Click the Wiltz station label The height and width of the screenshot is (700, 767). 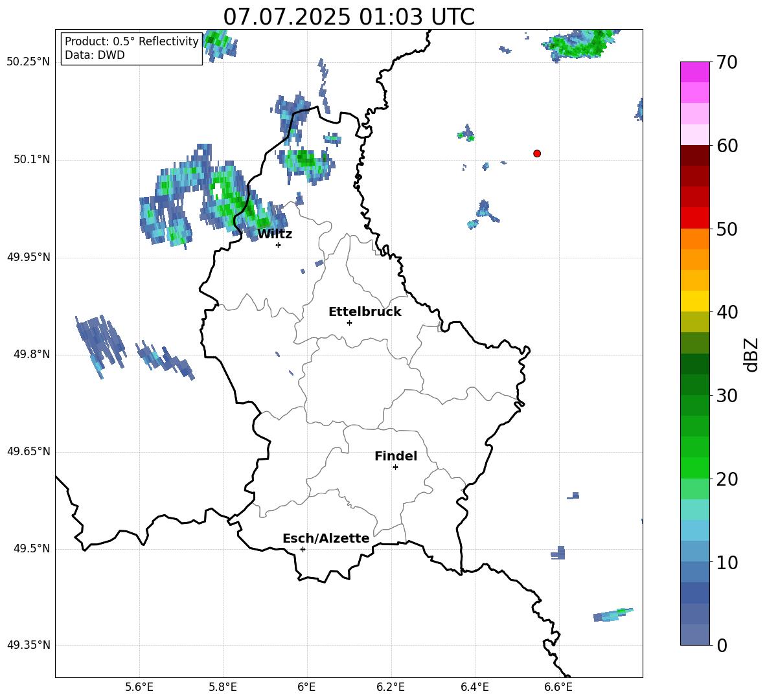coord(275,234)
